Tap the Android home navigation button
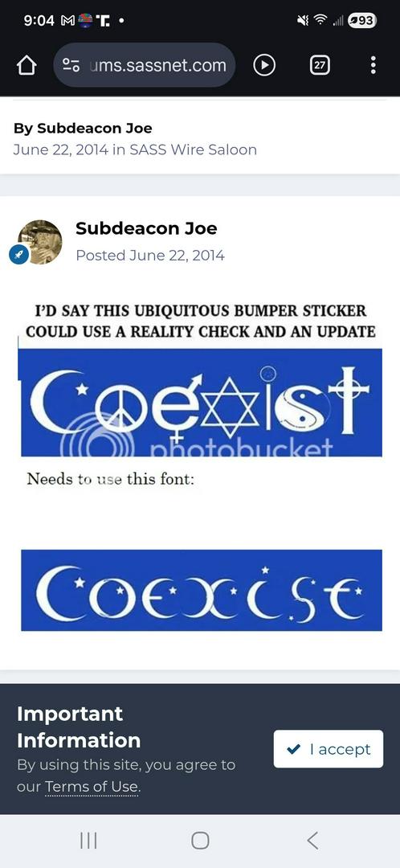The width and height of the screenshot is (400, 868). (200, 841)
